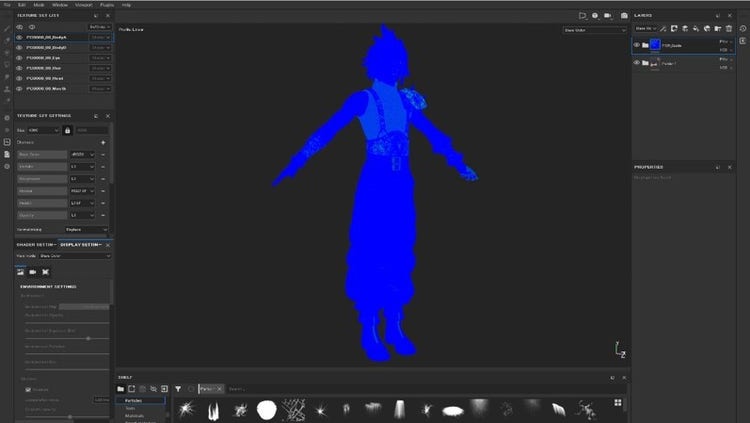
Task: Open the Normal mixing dropdown
Action: [x=86, y=230]
